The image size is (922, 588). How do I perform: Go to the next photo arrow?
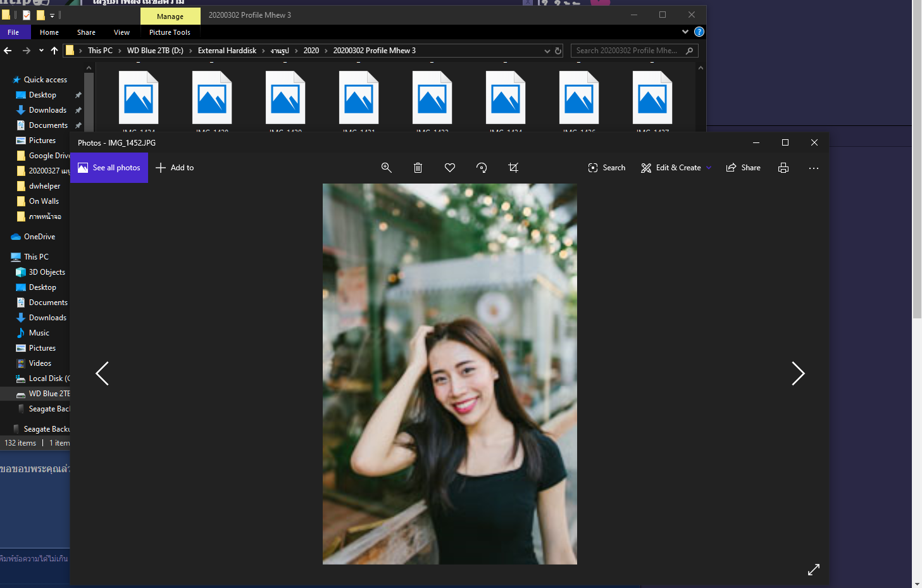pos(798,373)
